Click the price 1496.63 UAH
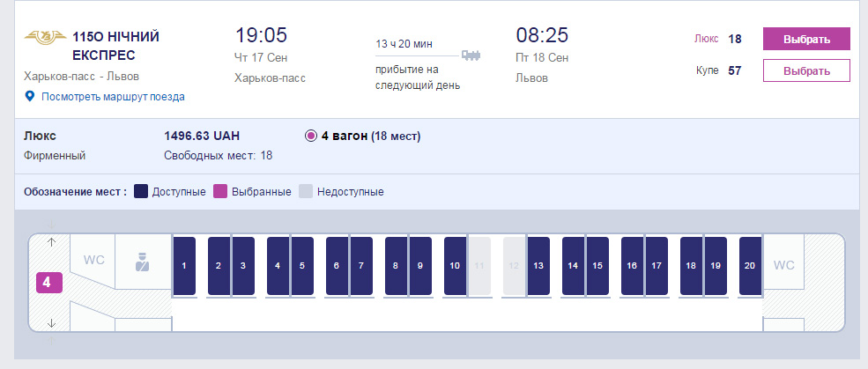 pos(202,137)
